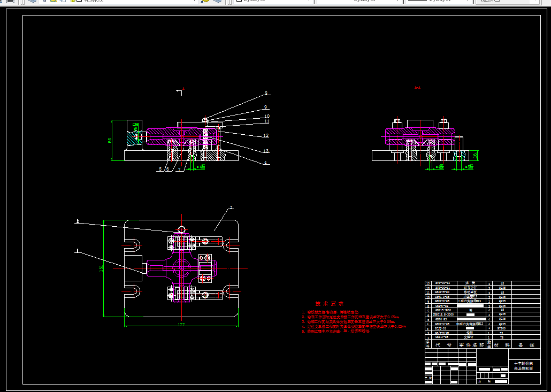This screenshot has width=551, height=392.
Task: Click leader callout number 11
Action: tap(267, 121)
